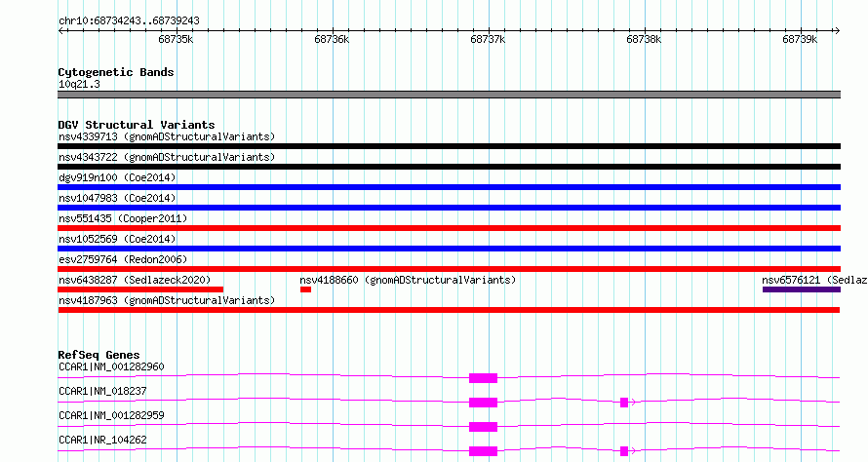Screen dimensions: 868x462
Task: Select the 10q21.3 band label
Action: [x=79, y=84]
